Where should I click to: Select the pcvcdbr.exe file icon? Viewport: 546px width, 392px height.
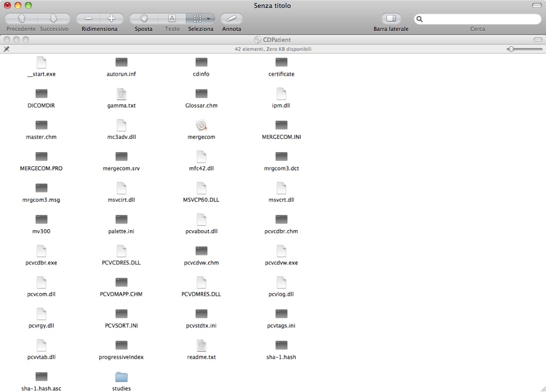tap(41, 251)
